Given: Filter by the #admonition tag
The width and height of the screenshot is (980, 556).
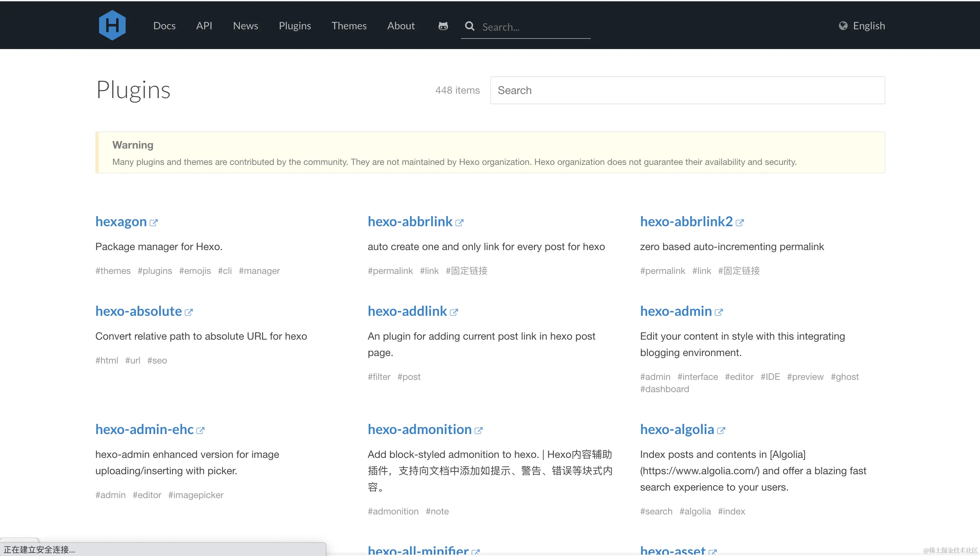Looking at the screenshot, I should coord(393,512).
